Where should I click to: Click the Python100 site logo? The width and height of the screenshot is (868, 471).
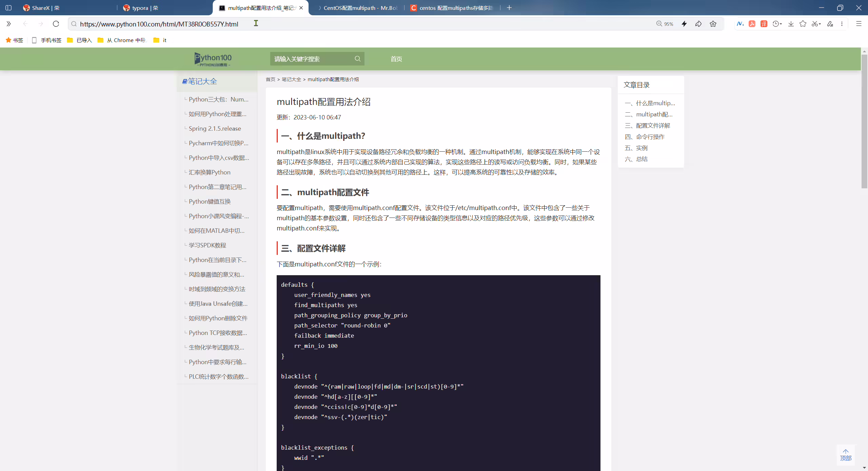click(213, 59)
